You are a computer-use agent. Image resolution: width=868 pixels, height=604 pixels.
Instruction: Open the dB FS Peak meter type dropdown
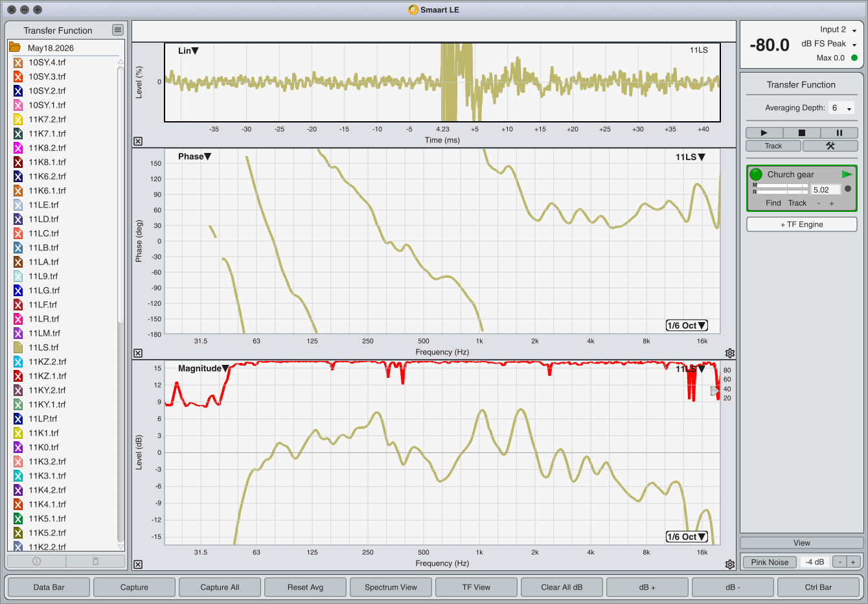coord(829,44)
